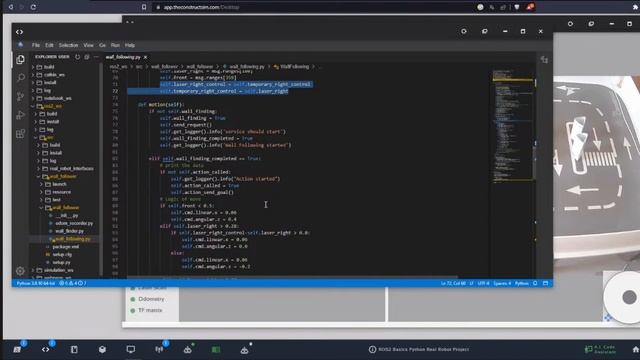
Task: Open the Help menu
Action: 130,45
